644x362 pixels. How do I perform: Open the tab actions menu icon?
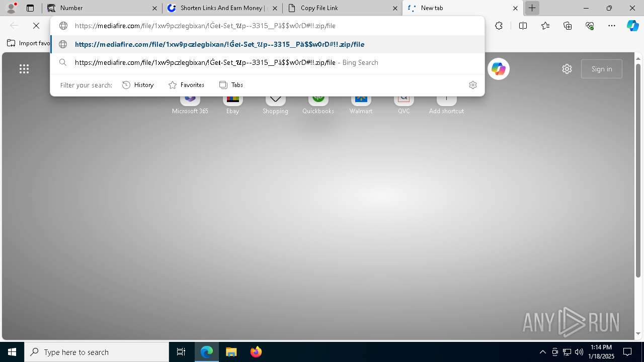[30, 8]
